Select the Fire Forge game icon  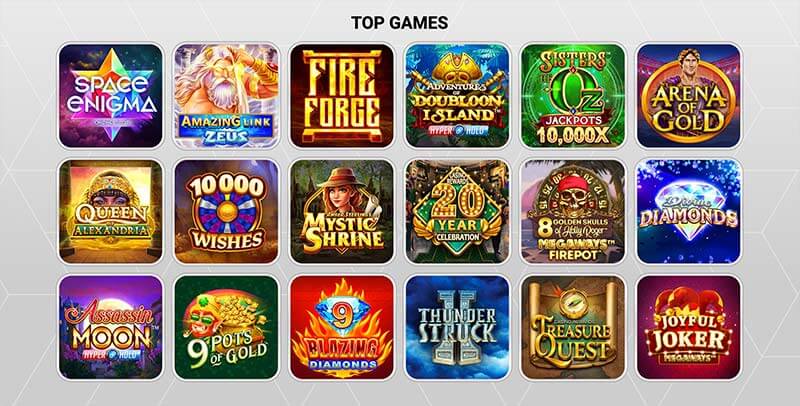click(x=342, y=96)
